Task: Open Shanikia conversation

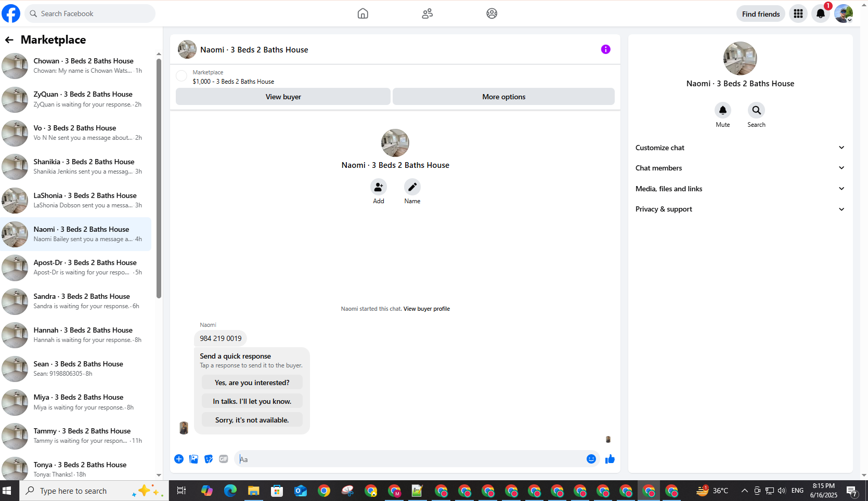Action: (76, 167)
